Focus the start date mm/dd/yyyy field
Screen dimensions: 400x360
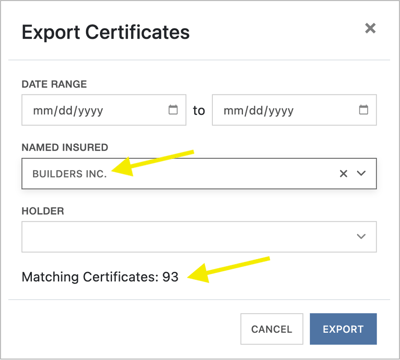[x=104, y=110]
